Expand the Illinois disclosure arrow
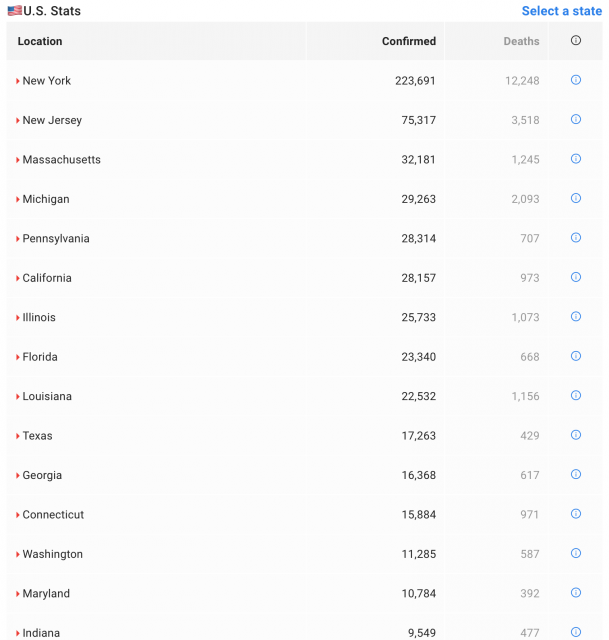 point(18,318)
